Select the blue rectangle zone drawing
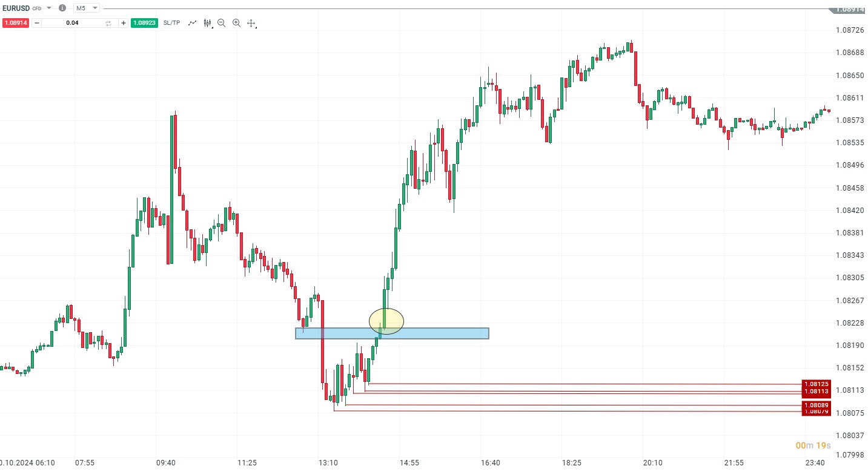Viewport: 868px width, 472px height. pyautogui.click(x=436, y=333)
